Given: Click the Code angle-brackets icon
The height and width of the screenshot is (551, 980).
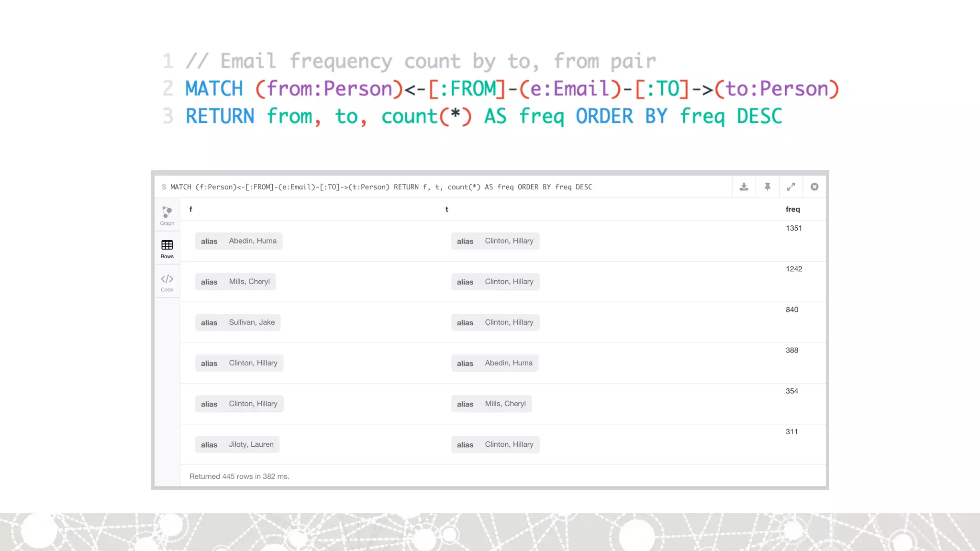Looking at the screenshot, I should (x=167, y=279).
